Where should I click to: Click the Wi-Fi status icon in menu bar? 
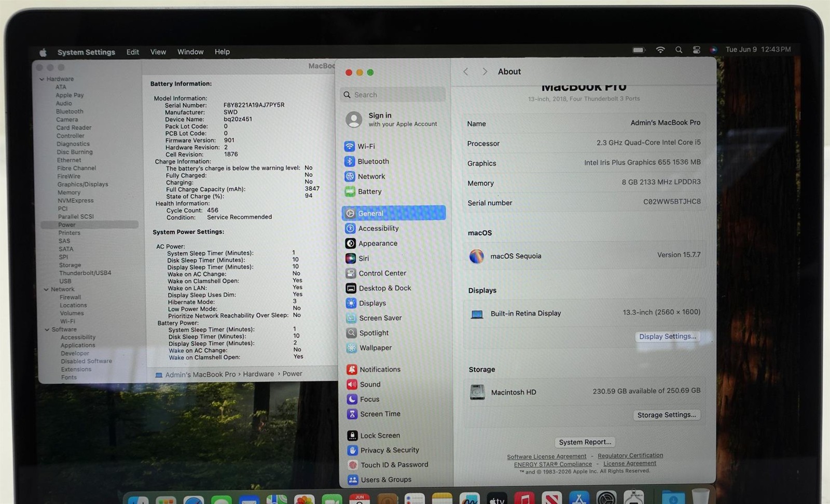660,50
